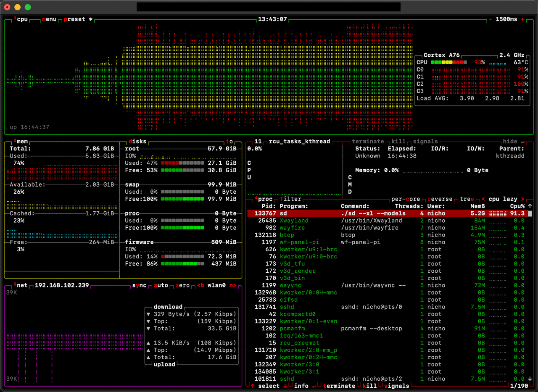This screenshot has height=392, width=538.
Task: Click the cpu lazy sort label
Action: click(x=503, y=199)
